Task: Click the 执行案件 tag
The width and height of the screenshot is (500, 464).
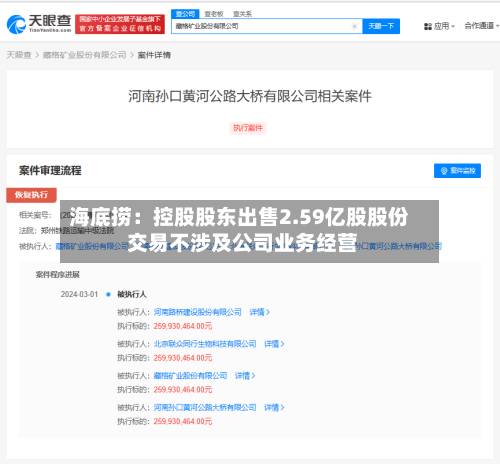Action: pos(248,128)
